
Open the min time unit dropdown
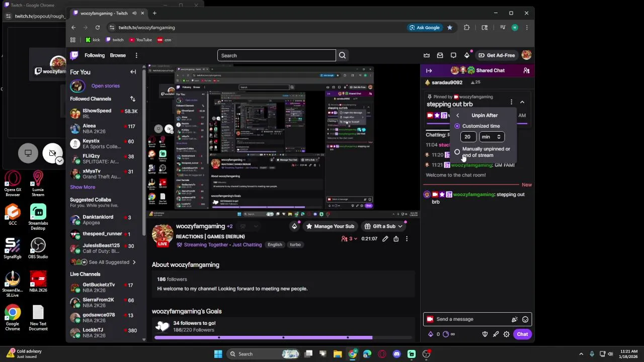492,137
